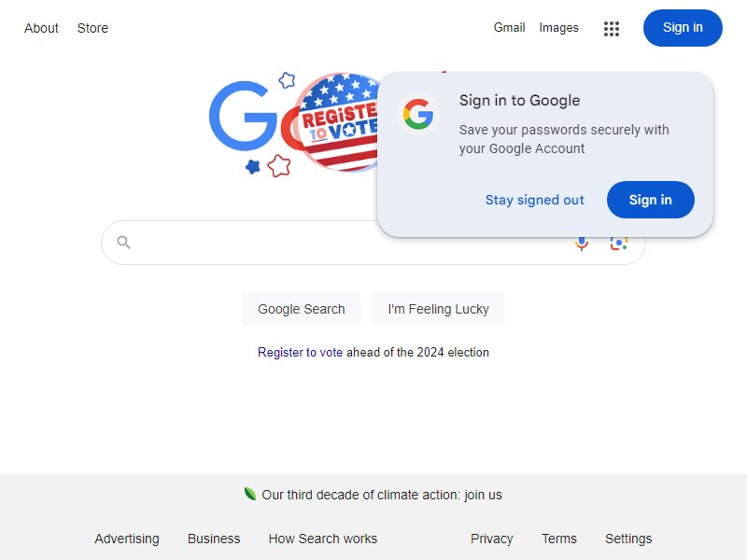Click the Google Search button
This screenshot has height=560, width=747.
pyautogui.click(x=301, y=309)
